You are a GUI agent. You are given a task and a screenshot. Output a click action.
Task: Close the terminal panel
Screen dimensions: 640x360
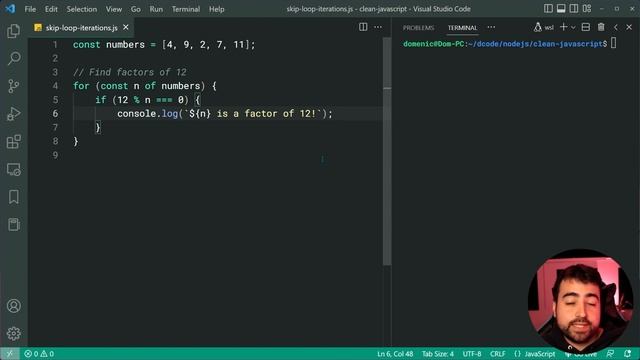pyautogui.click(x=629, y=27)
